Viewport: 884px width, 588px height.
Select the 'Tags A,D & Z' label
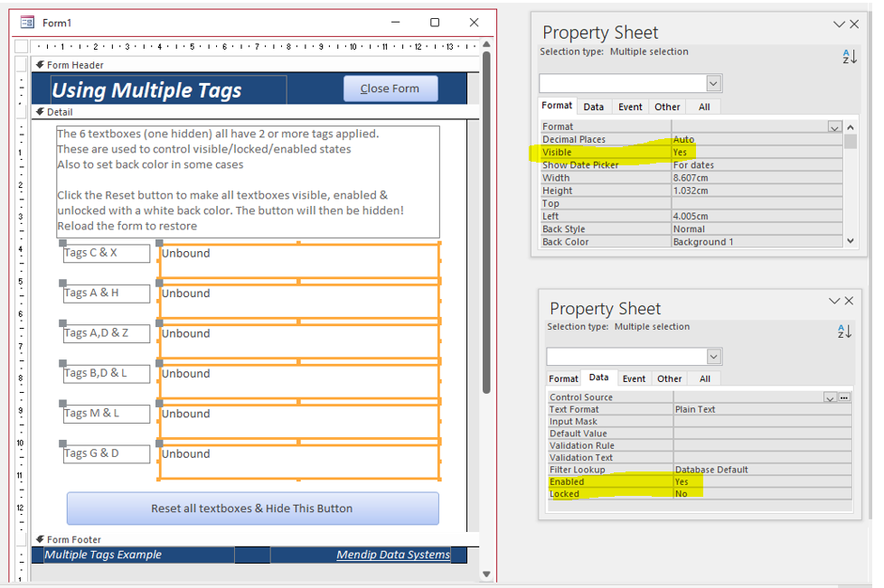(107, 333)
